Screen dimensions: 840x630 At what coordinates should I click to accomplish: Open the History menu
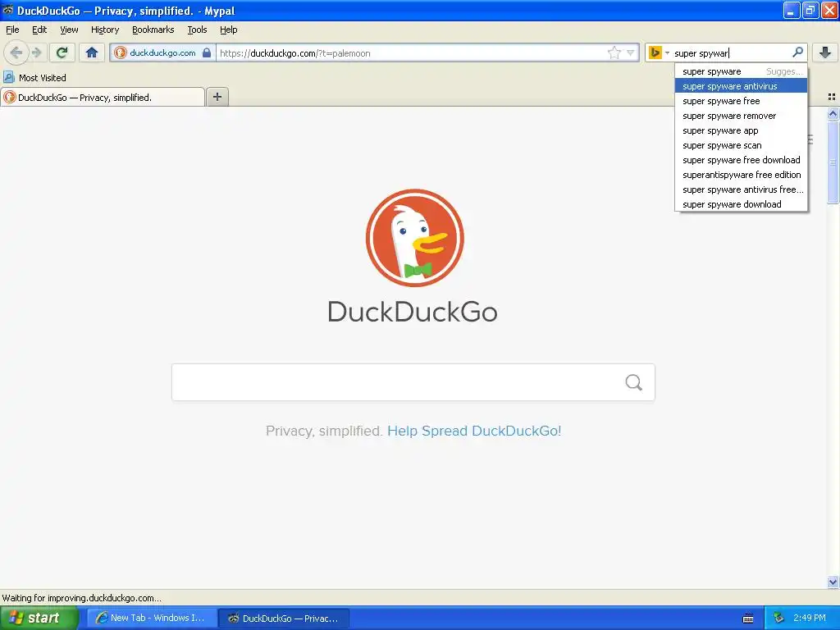(104, 30)
